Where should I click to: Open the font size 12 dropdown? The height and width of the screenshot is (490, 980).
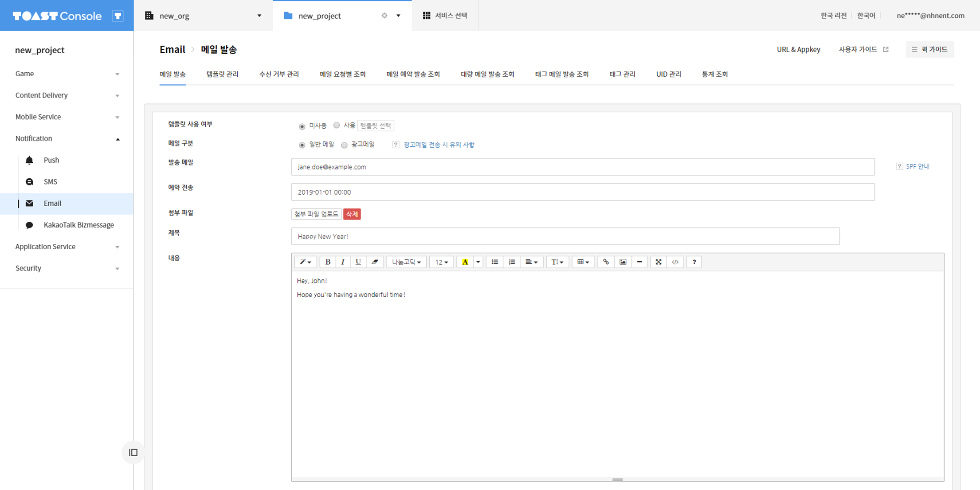[441, 262]
